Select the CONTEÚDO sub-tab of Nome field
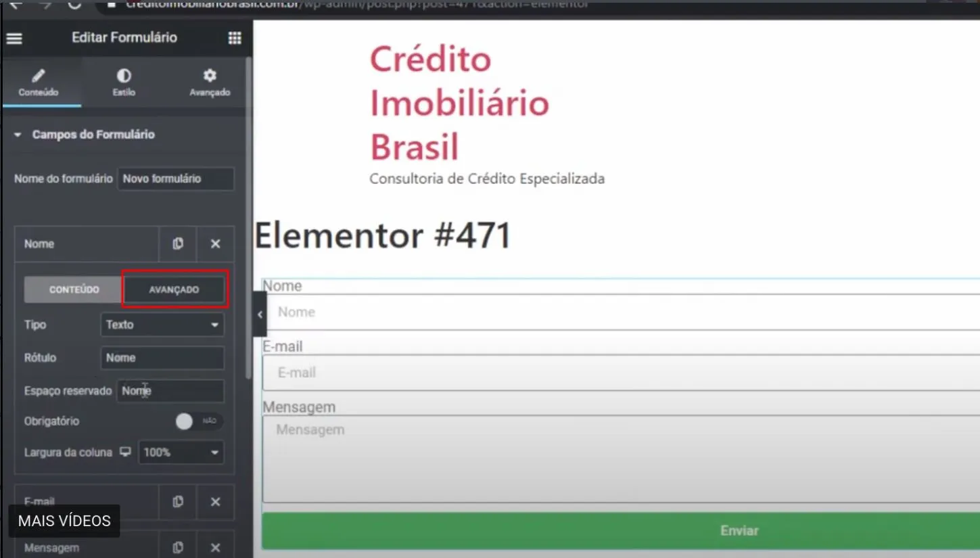 click(x=74, y=289)
